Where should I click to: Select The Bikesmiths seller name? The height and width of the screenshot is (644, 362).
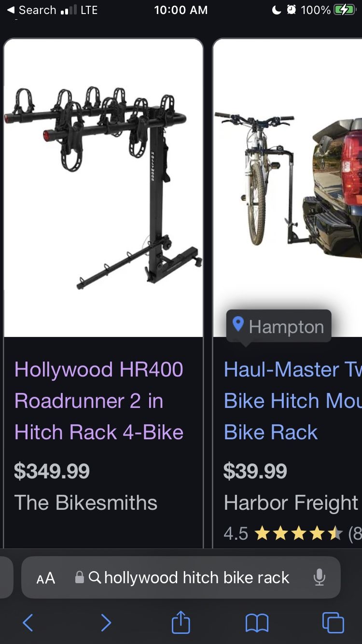(86, 503)
